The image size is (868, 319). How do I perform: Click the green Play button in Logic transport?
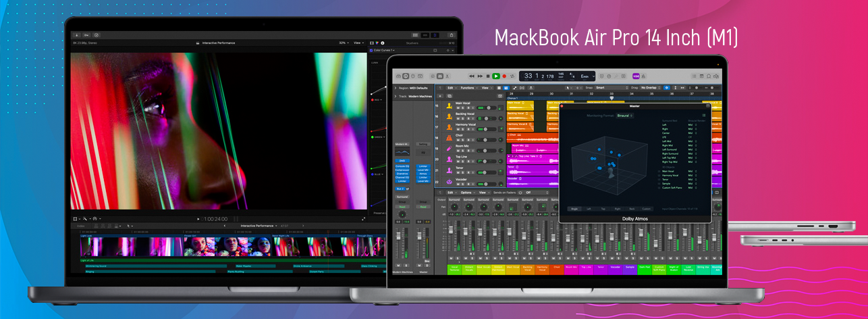[496, 76]
